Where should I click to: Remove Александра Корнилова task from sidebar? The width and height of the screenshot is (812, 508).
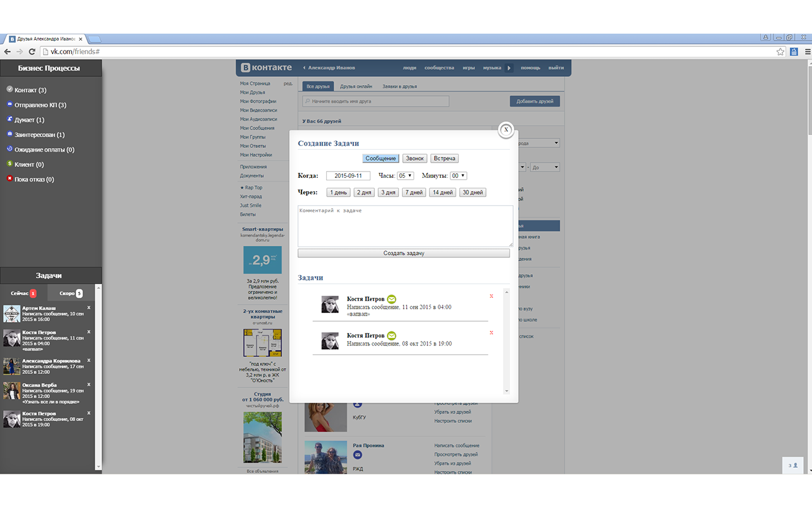click(89, 360)
